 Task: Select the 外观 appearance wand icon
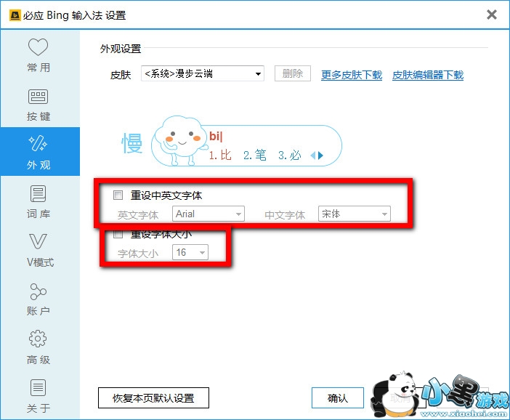tap(38, 143)
